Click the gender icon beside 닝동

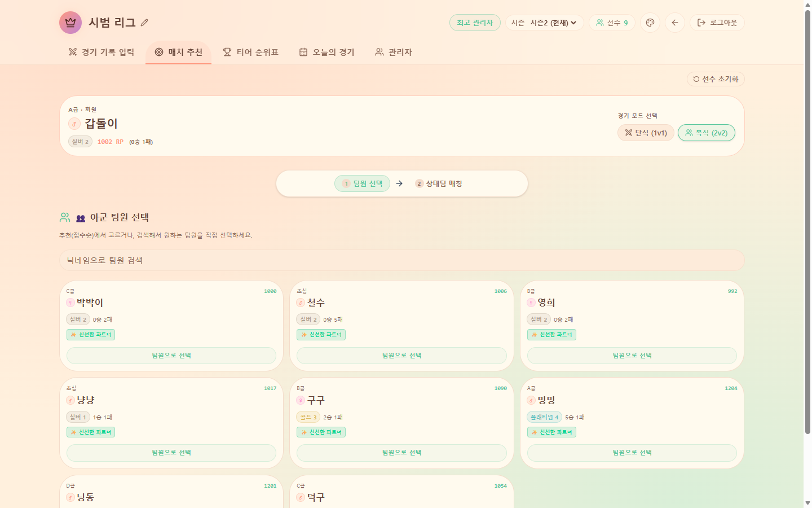70,497
